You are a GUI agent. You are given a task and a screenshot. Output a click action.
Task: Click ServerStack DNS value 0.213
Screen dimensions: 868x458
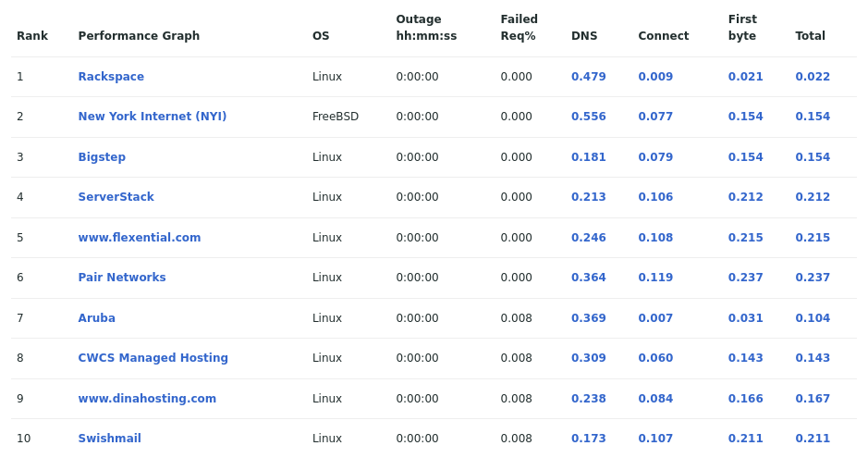[589, 196]
